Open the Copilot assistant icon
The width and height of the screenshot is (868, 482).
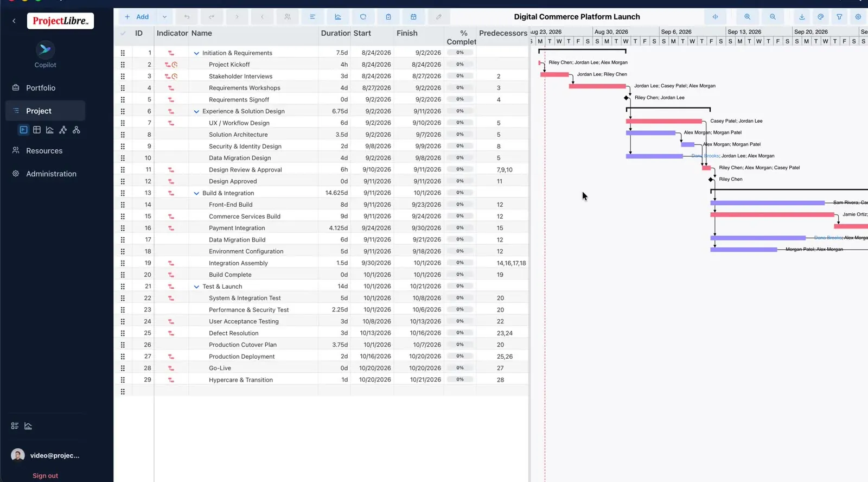tap(46, 50)
